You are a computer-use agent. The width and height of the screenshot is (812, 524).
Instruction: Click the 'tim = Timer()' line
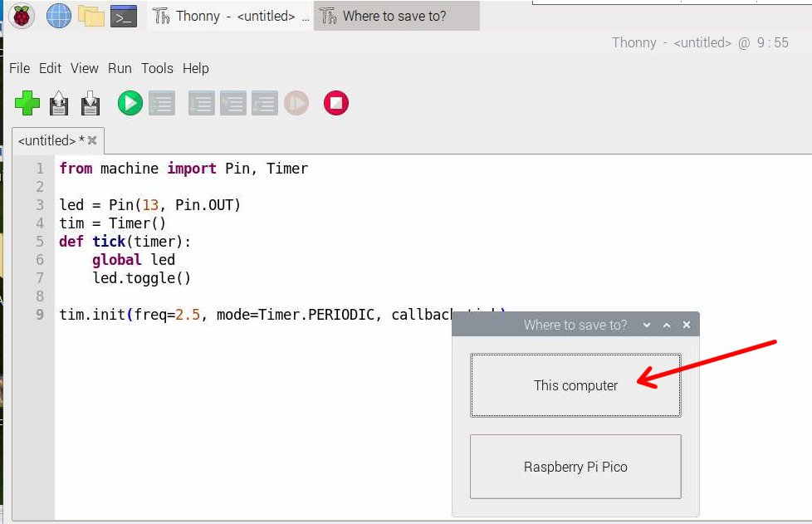[112, 223]
